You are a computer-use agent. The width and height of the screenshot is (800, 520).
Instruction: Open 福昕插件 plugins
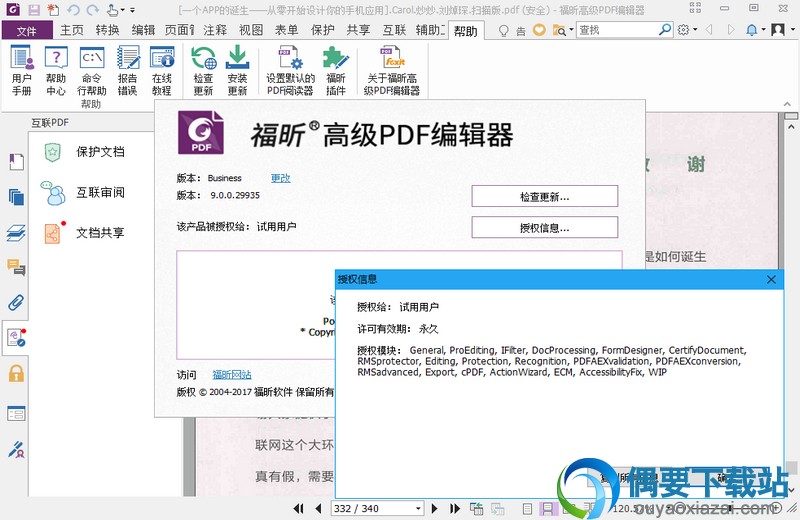click(x=336, y=70)
